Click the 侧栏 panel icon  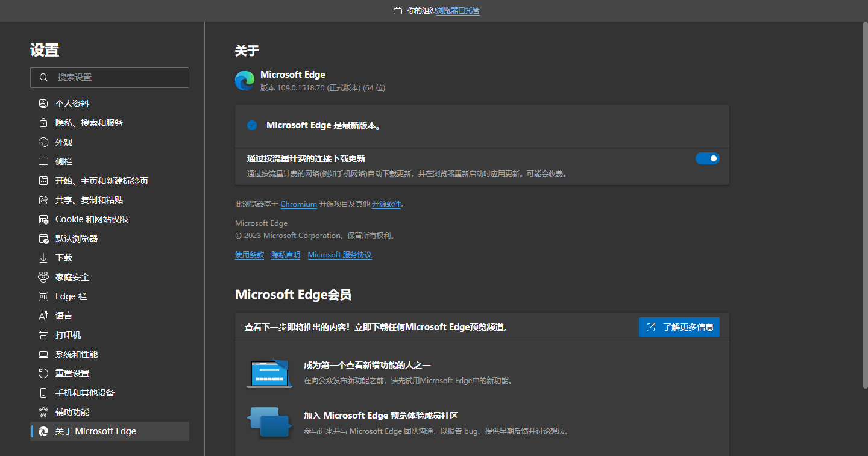coord(43,161)
